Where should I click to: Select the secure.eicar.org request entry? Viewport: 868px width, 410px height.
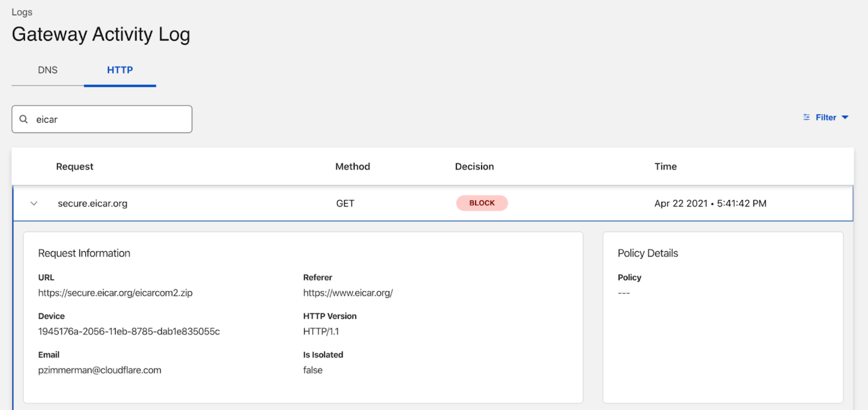pos(92,203)
